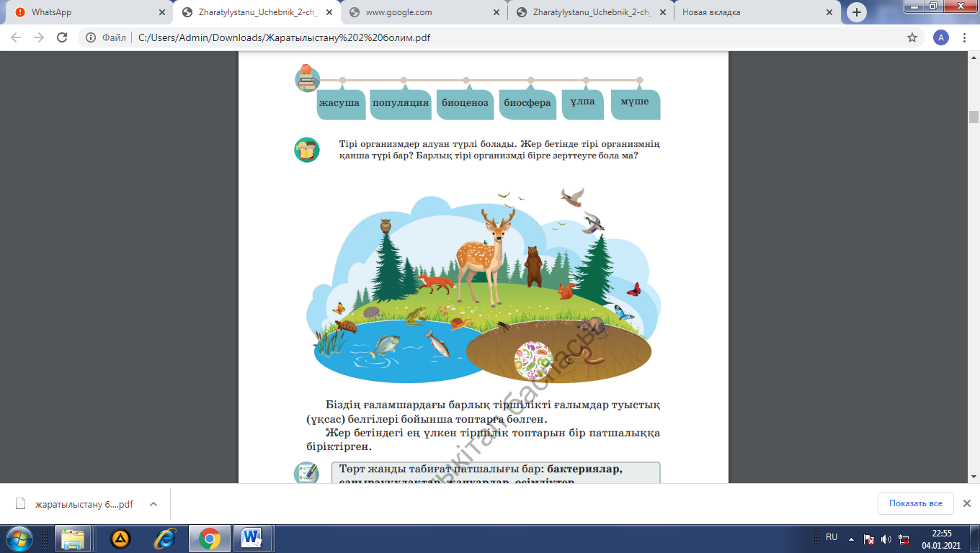The height and width of the screenshot is (553, 980).
Task: Click the PDF file icon in downloads bar
Action: click(x=20, y=504)
